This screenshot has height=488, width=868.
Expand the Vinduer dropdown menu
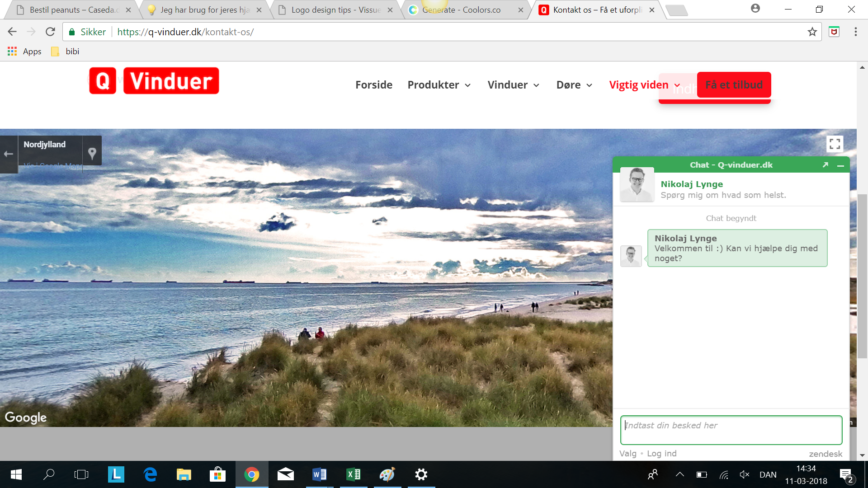pyautogui.click(x=513, y=85)
